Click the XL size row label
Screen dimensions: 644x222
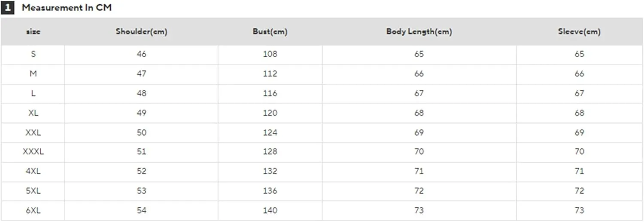coord(33,113)
